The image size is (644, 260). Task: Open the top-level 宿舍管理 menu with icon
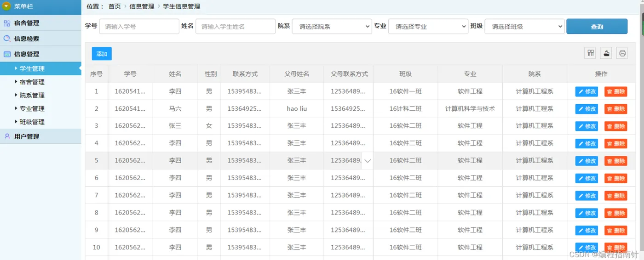coord(40,23)
